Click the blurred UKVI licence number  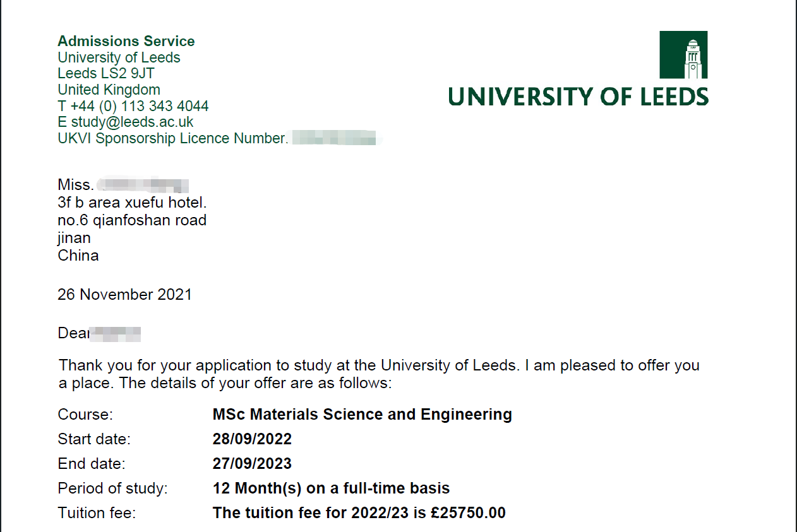334,138
